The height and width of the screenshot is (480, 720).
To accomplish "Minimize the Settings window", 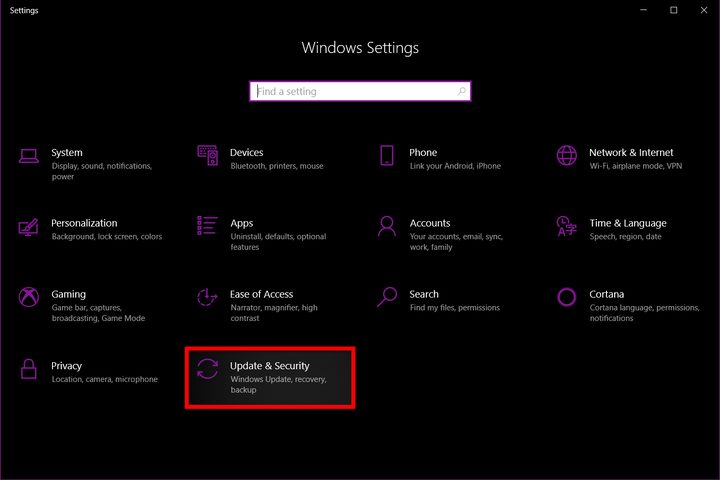I will [643, 10].
